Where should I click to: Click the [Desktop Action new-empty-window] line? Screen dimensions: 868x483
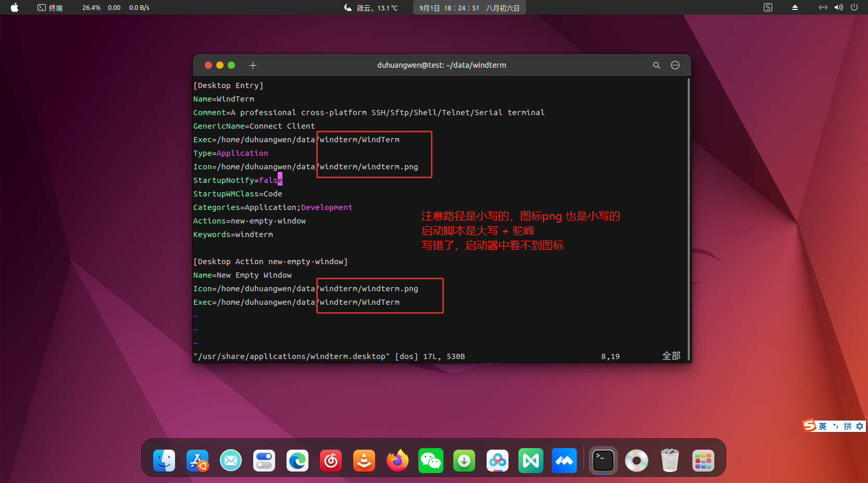click(270, 262)
